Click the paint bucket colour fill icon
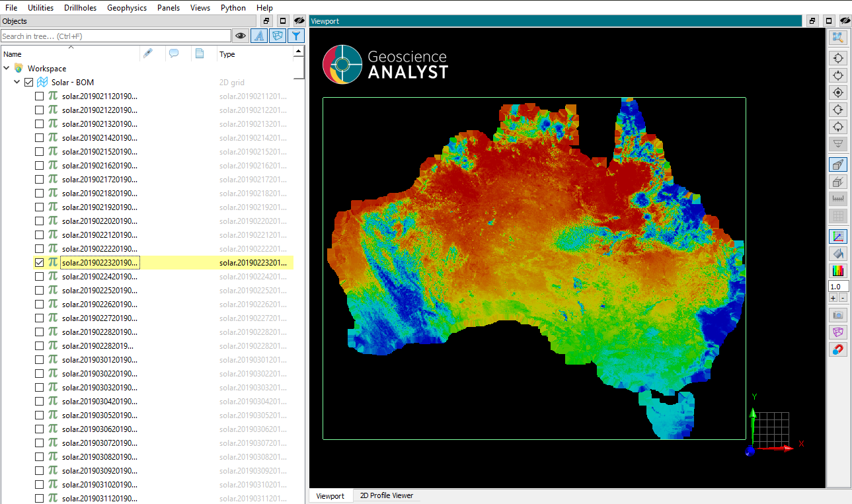852x504 pixels. 838,253
